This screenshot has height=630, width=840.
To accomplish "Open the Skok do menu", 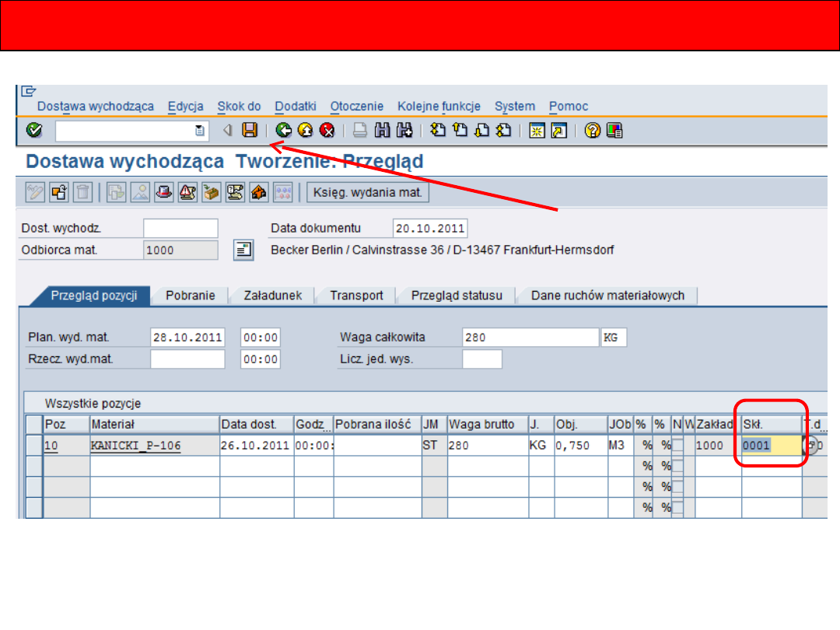I will [239, 107].
